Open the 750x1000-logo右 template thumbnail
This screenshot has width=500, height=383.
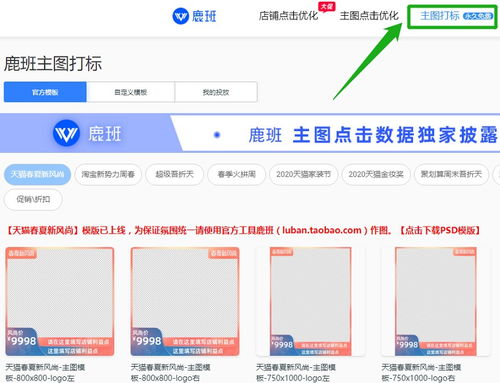click(x=436, y=302)
